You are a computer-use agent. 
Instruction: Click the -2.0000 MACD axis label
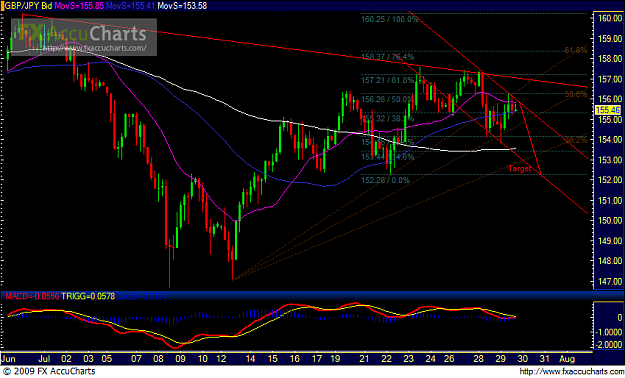coord(609,345)
